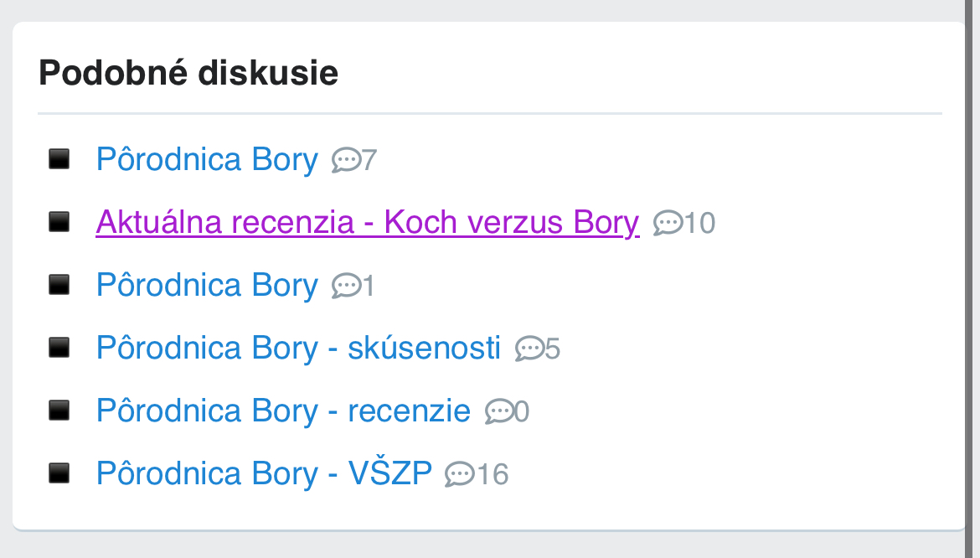Open the Pôrodnica Bory link with 1 comment
The width and height of the screenshot is (980, 558).
[207, 285]
